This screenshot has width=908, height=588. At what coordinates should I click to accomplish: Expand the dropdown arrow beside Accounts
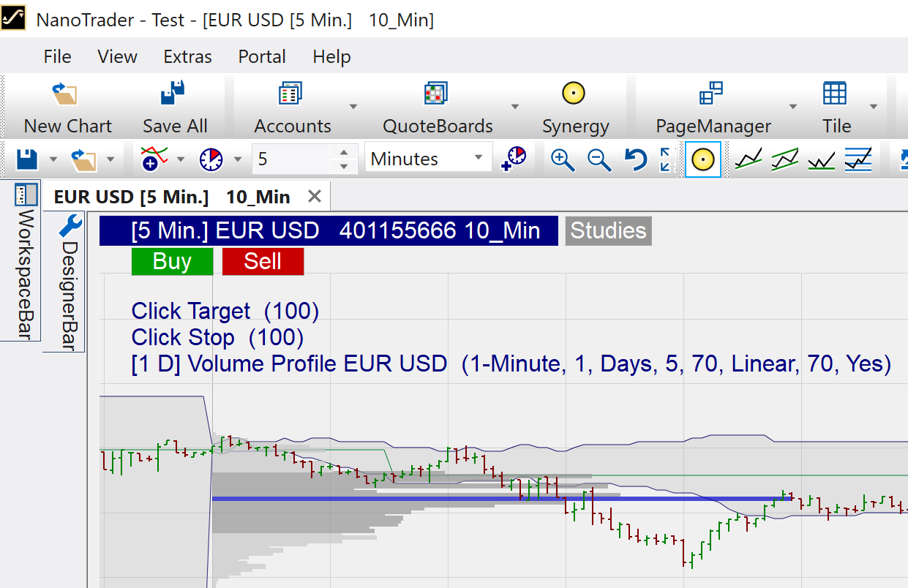tap(353, 107)
